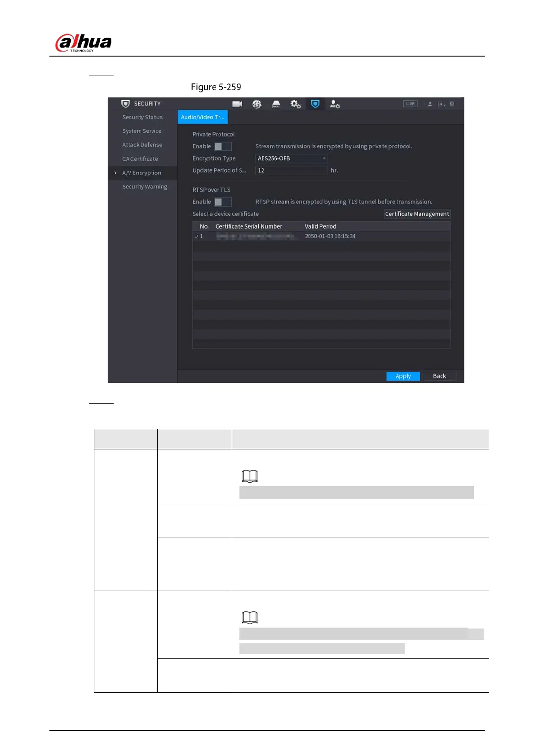
Task: Toggle RTSP over TLS Enable switch
Action: click(x=223, y=202)
